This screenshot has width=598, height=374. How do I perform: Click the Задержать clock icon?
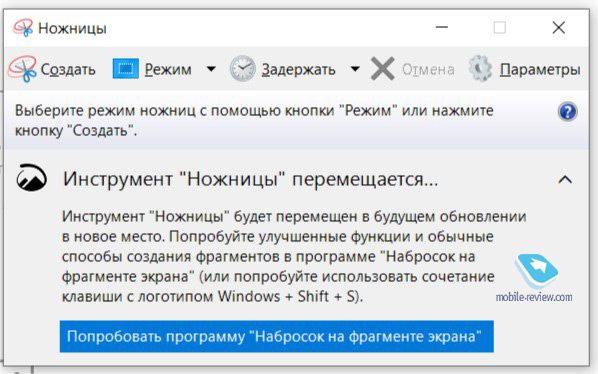coord(242,69)
